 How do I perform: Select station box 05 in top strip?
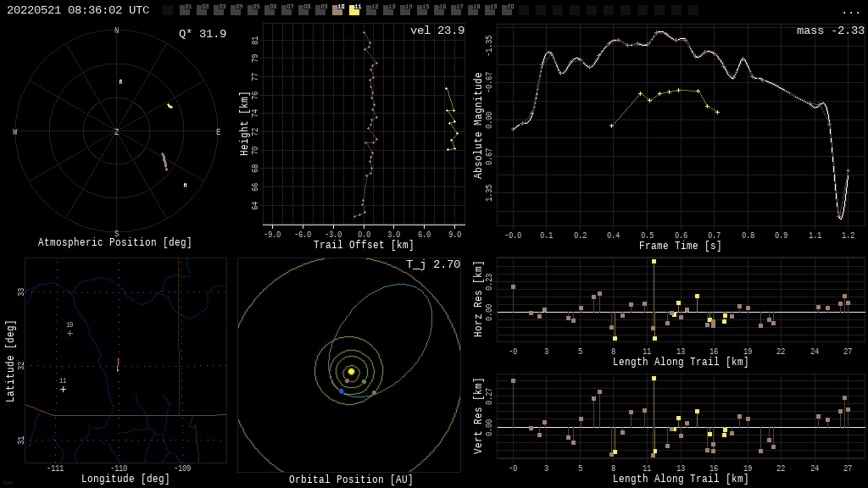coord(253,10)
